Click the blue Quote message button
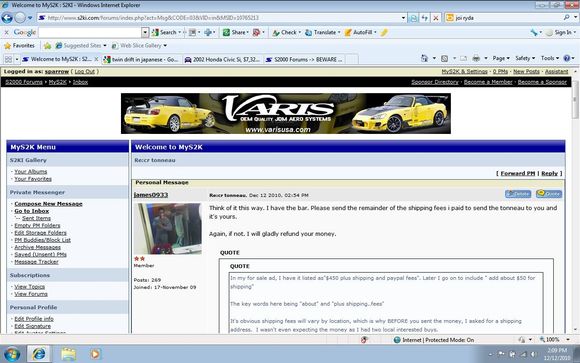The width and height of the screenshot is (580, 363). tap(549, 194)
